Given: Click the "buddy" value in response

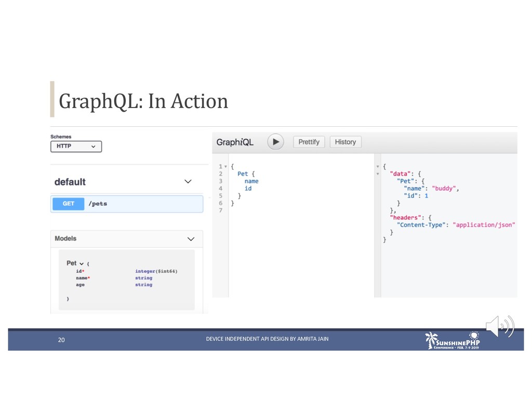Looking at the screenshot, I should click(444, 189).
